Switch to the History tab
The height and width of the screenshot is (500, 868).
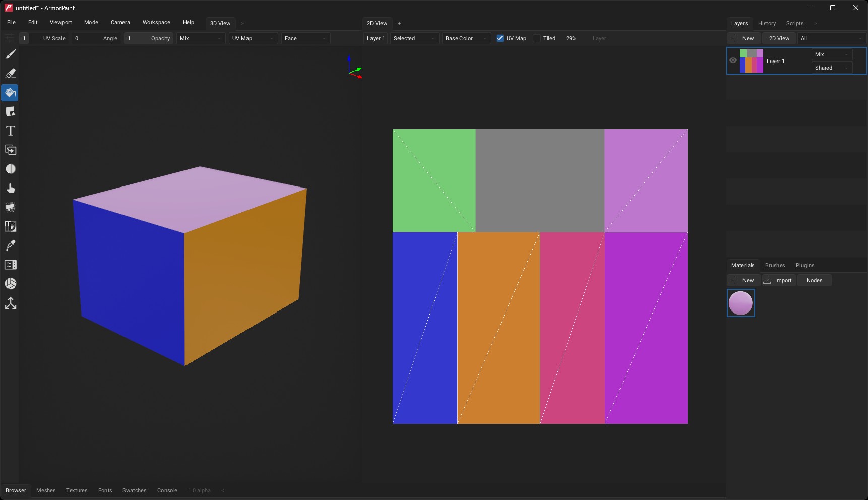[767, 23]
